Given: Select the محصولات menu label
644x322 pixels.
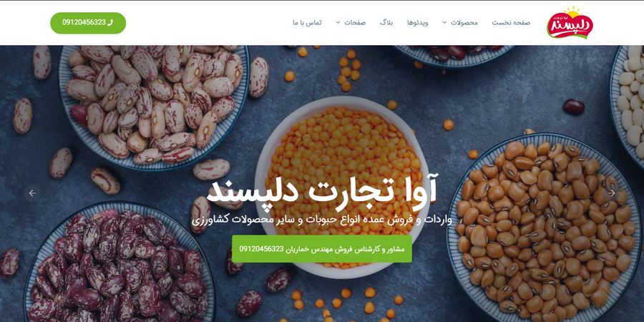Looking at the screenshot, I should pos(464,23).
